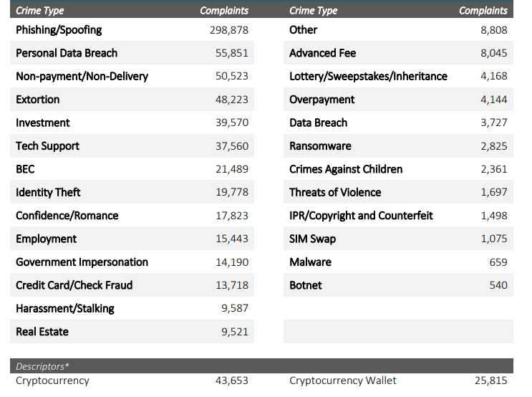This screenshot has height=397, width=532.
Task: Click the Government Impersonation label
Action: point(82,262)
